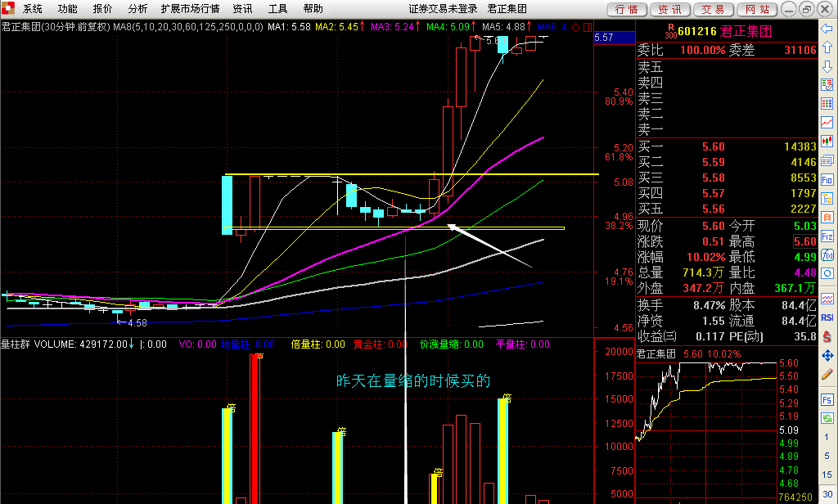Click the 换手 8.47% value
The width and height of the screenshot is (838, 504).
click(x=710, y=305)
